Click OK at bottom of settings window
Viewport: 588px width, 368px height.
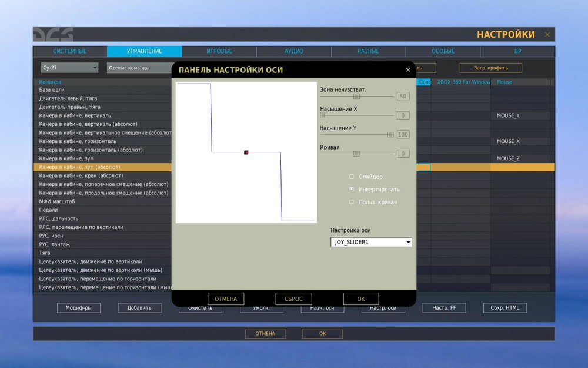[x=322, y=333]
